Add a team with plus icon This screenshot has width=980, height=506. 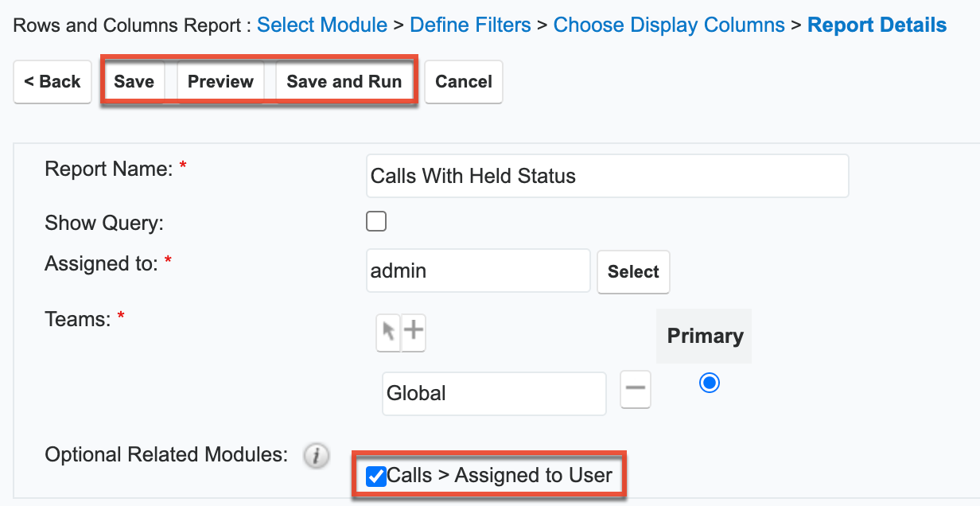pyautogui.click(x=414, y=332)
